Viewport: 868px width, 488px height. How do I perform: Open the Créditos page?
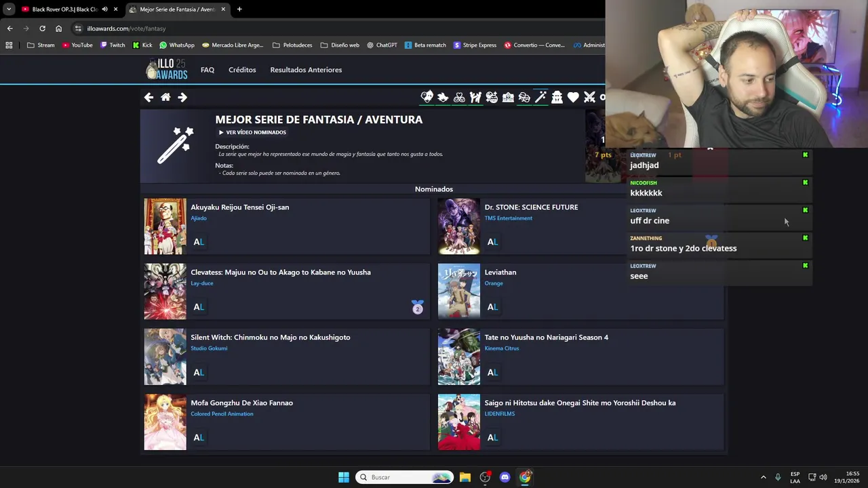pyautogui.click(x=242, y=70)
